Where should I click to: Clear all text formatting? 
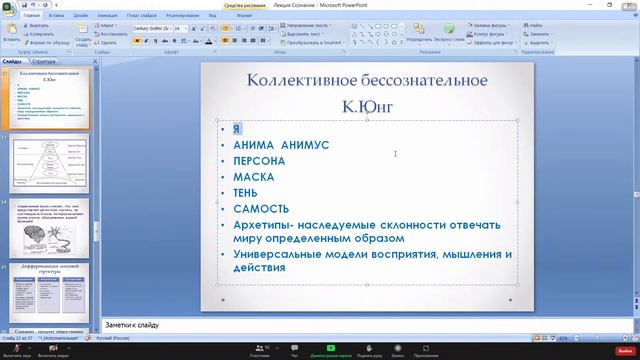(212, 29)
